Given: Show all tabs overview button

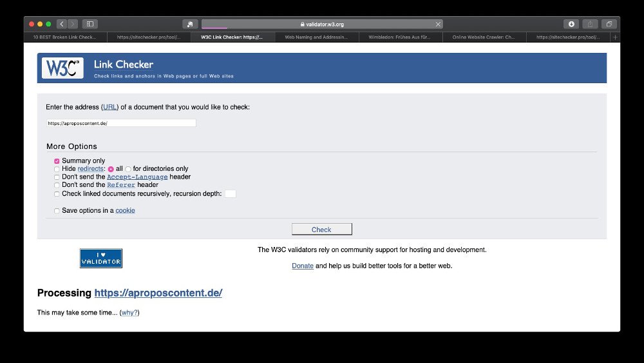Looking at the screenshot, I should (x=609, y=25).
